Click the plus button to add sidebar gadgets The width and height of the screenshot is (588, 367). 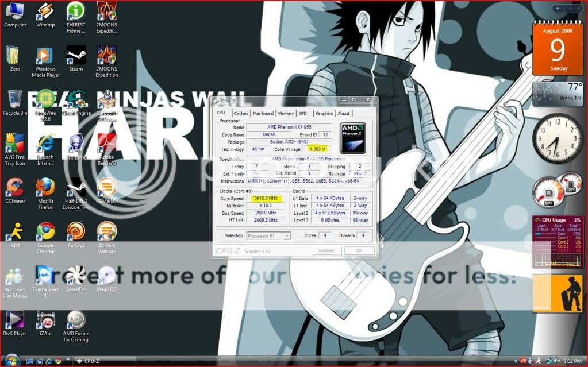coord(558,8)
